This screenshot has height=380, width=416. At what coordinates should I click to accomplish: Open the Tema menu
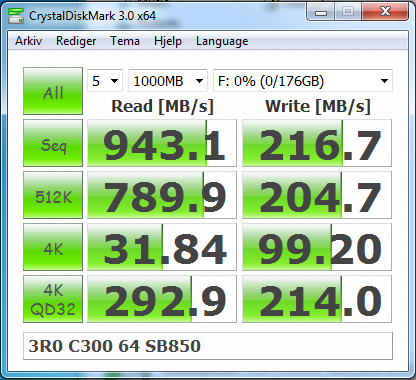pyautogui.click(x=125, y=41)
